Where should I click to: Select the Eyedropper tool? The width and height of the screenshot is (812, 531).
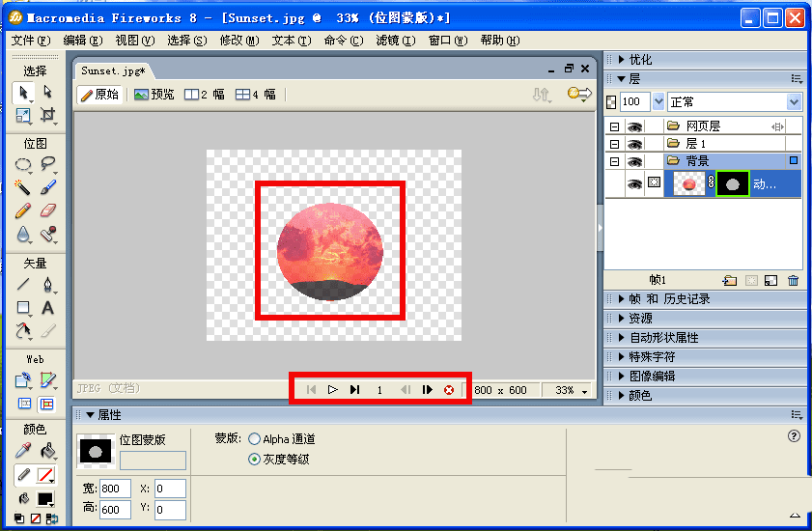click(22, 451)
